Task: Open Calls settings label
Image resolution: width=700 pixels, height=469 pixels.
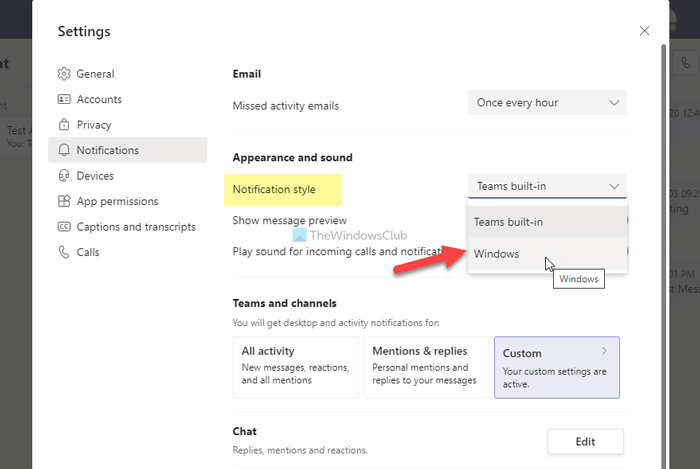Action: coord(88,252)
